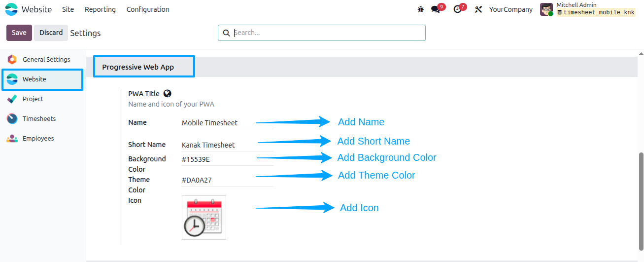Click the Employees sidebar icon
The image size is (644, 262).
pos(12,138)
